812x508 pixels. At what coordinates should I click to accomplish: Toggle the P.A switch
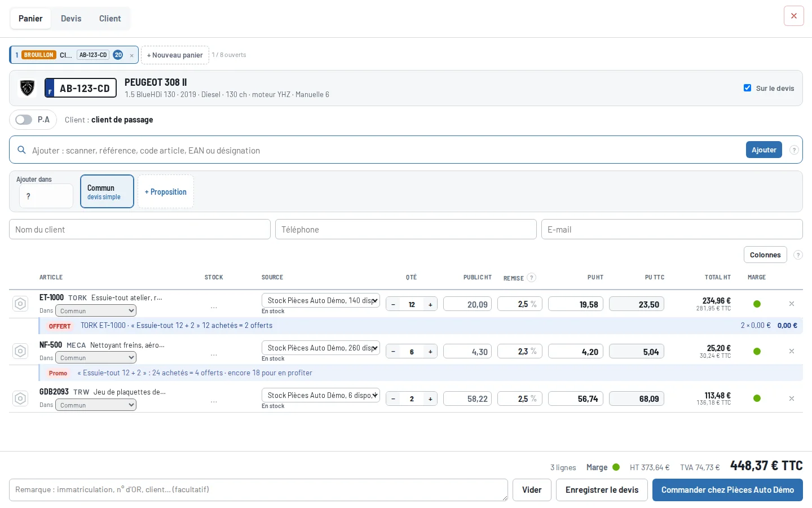click(24, 120)
